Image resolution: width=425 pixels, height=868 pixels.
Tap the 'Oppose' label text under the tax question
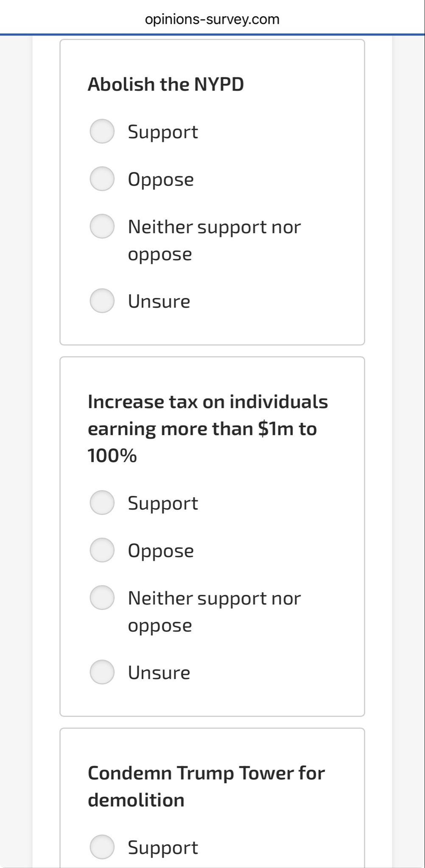tap(161, 551)
